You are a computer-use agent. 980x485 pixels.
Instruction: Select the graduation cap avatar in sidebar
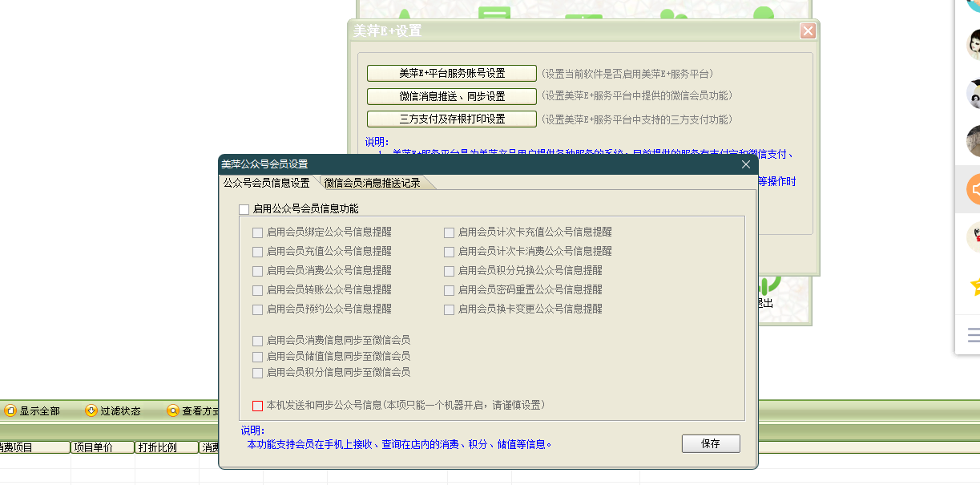pyautogui.click(x=972, y=93)
